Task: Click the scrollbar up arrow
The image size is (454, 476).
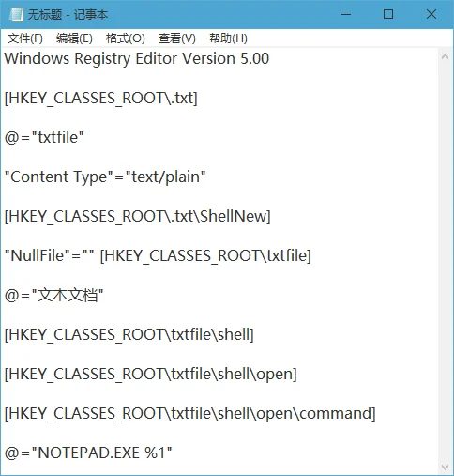Action: pyautogui.click(x=445, y=57)
